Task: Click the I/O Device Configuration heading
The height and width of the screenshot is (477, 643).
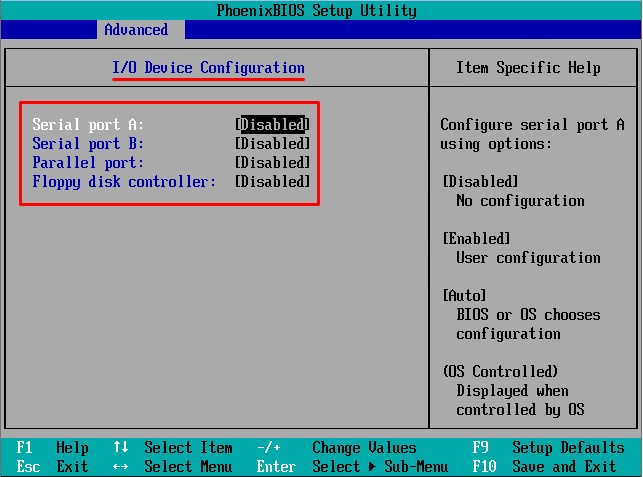Action: pyautogui.click(x=208, y=68)
